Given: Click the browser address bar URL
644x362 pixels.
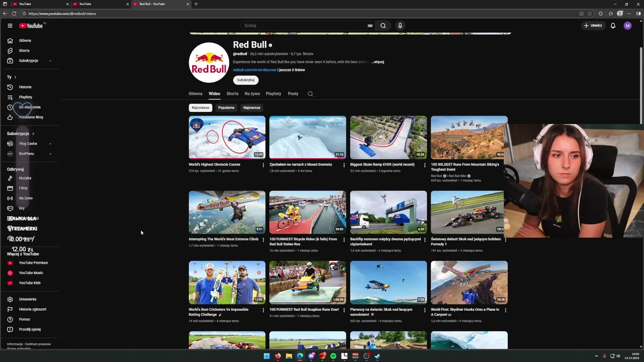Looking at the screenshot, I should coord(62,14).
